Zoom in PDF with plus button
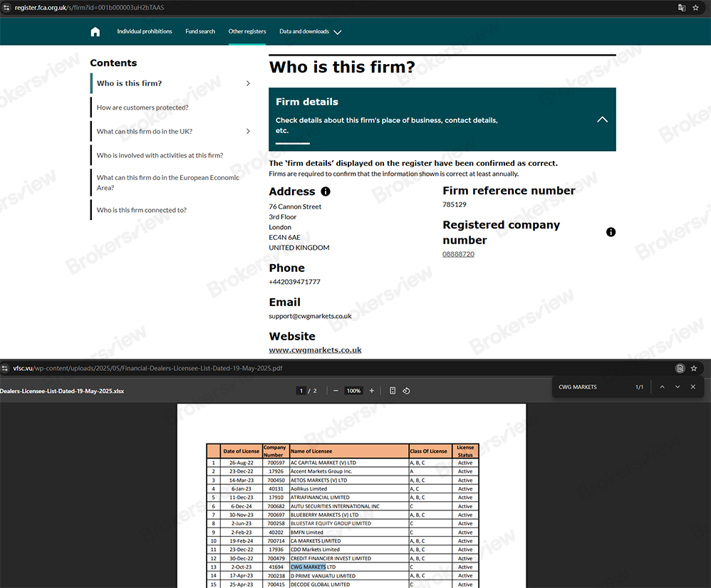The image size is (711, 588). (x=371, y=391)
